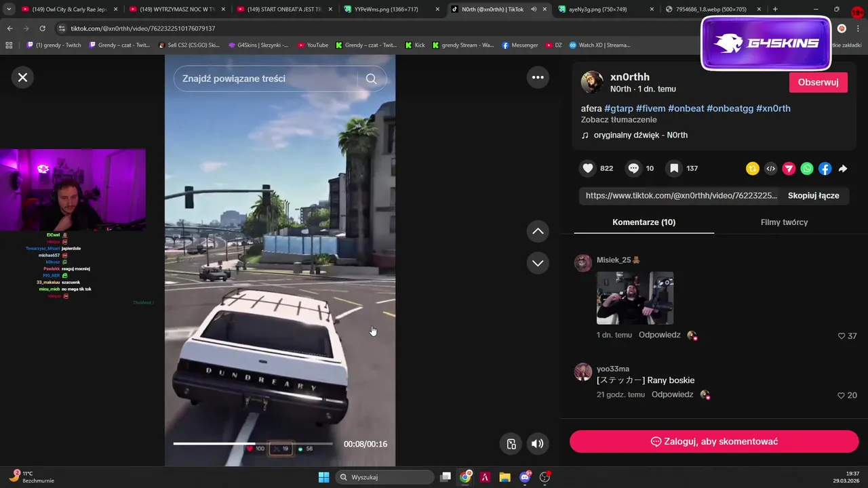Open image in Misiek_25's comment
Image resolution: width=868 pixels, height=488 pixels.
click(635, 298)
